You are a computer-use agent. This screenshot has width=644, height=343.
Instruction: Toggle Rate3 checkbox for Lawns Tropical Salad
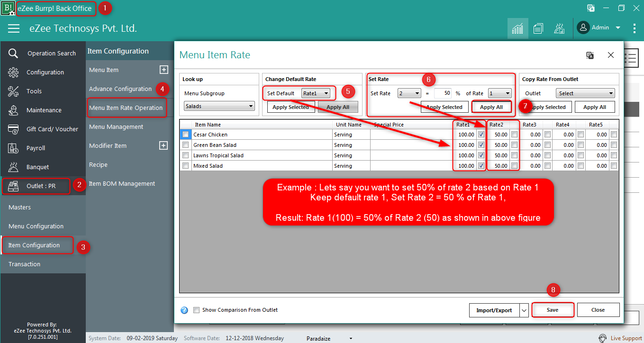tap(547, 155)
